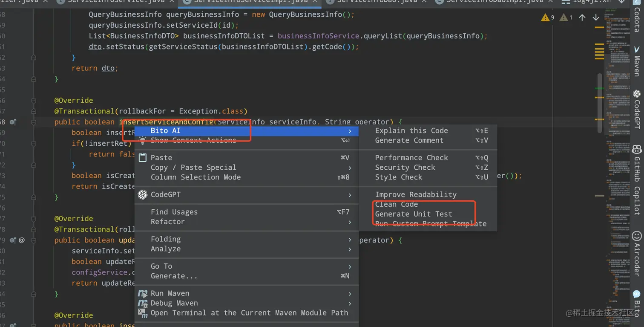Select Generate Unit Test from Bito submenu

click(x=413, y=214)
